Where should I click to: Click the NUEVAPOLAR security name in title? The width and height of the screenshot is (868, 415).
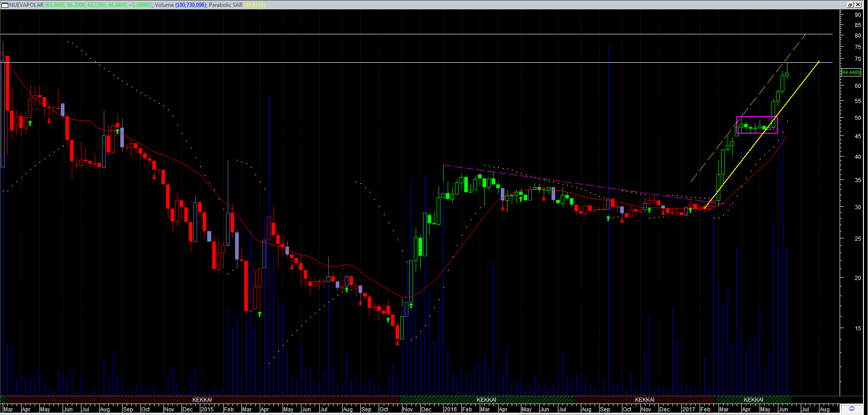coord(27,5)
